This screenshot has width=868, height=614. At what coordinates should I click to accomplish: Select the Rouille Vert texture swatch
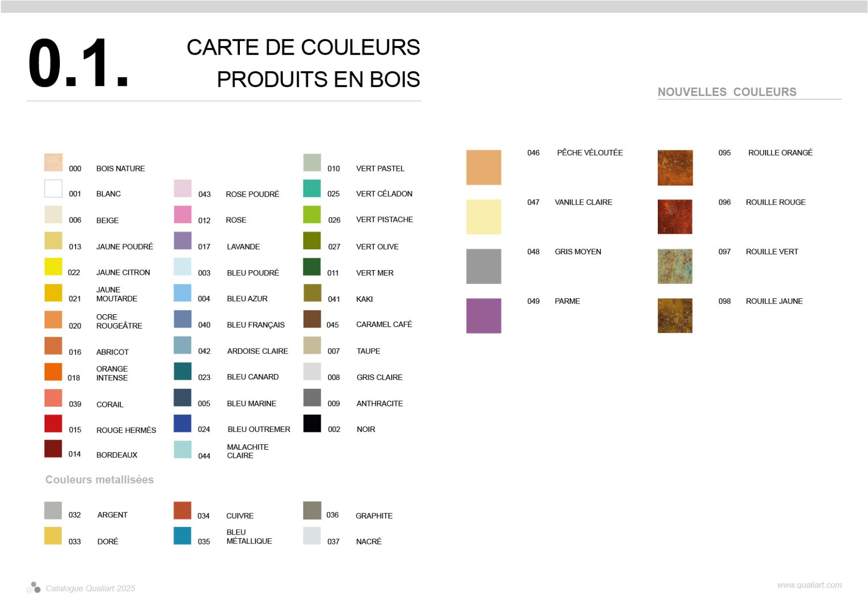(675, 266)
